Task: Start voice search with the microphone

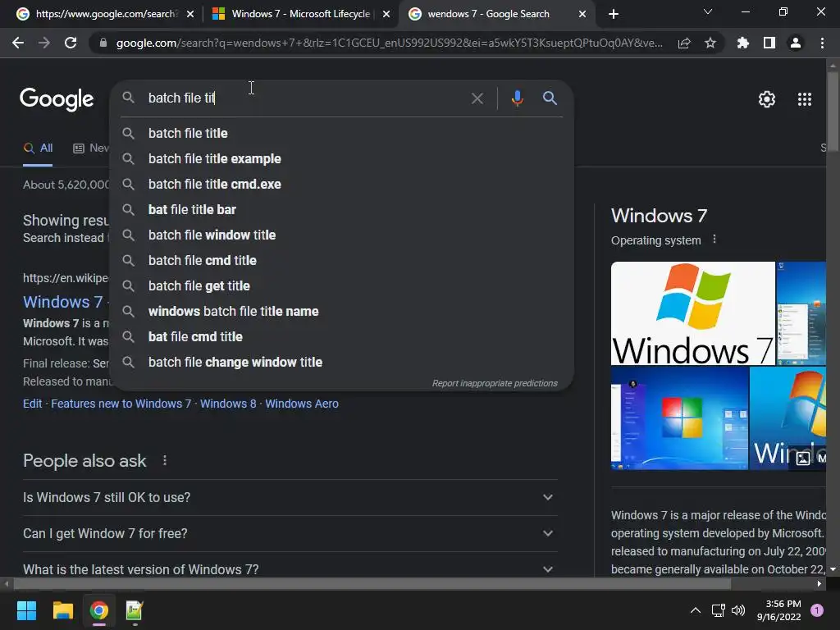Action: coord(517,98)
